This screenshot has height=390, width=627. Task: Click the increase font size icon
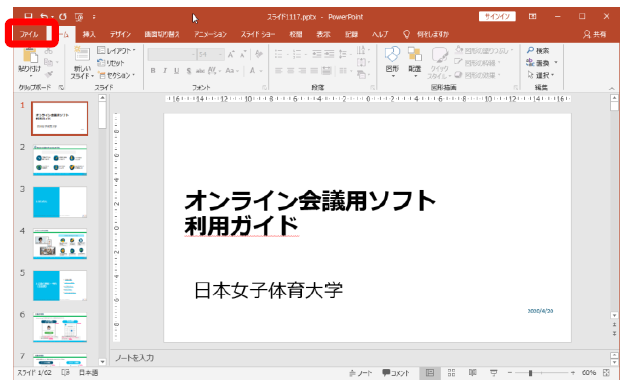(x=231, y=54)
